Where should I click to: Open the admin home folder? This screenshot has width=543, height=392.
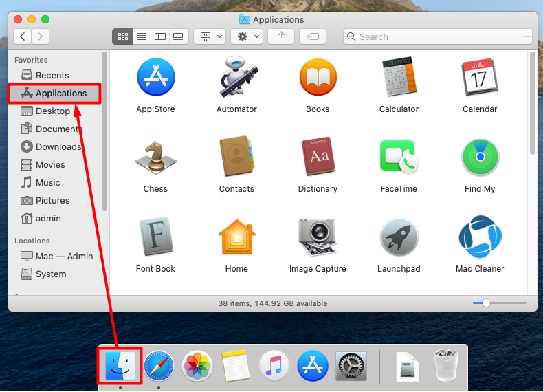pyautogui.click(x=55, y=219)
